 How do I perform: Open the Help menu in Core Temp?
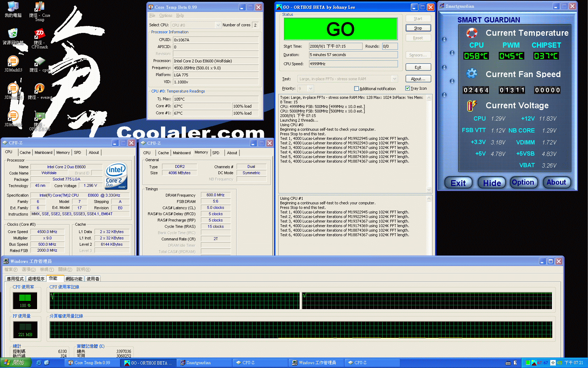coord(180,15)
